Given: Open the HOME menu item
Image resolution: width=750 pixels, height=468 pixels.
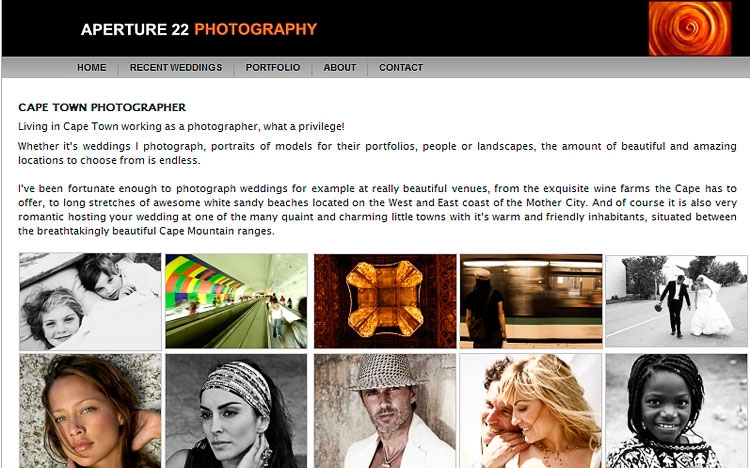Looking at the screenshot, I should pyautogui.click(x=92, y=67).
